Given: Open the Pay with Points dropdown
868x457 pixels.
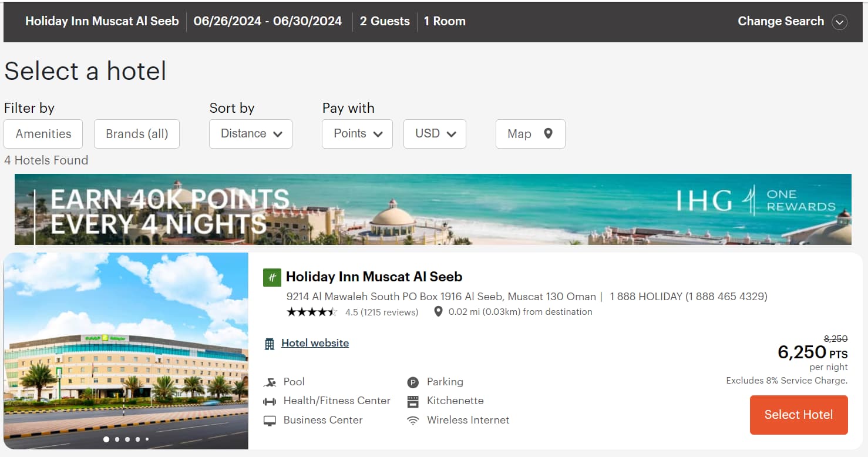Looking at the screenshot, I should [x=357, y=134].
